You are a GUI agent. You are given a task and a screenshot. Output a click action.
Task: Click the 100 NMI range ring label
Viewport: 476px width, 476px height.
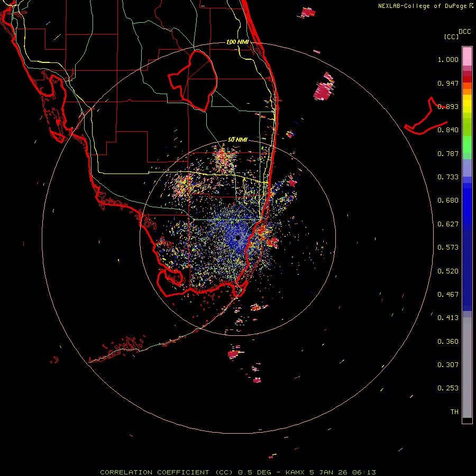pyautogui.click(x=237, y=42)
